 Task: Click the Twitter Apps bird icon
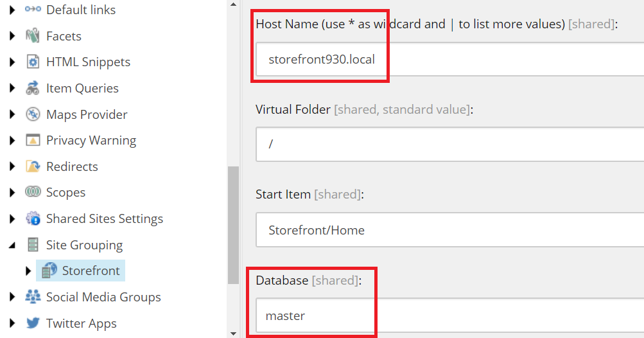(33, 323)
